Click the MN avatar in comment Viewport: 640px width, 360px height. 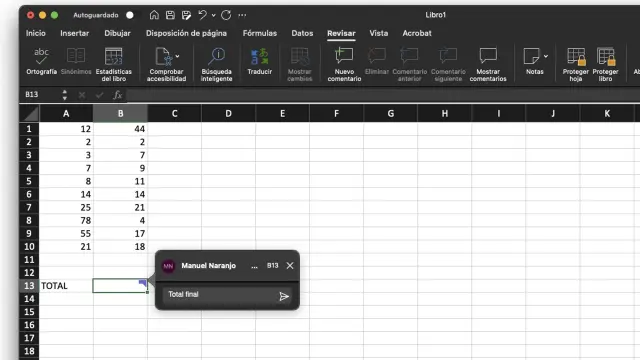click(168, 266)
